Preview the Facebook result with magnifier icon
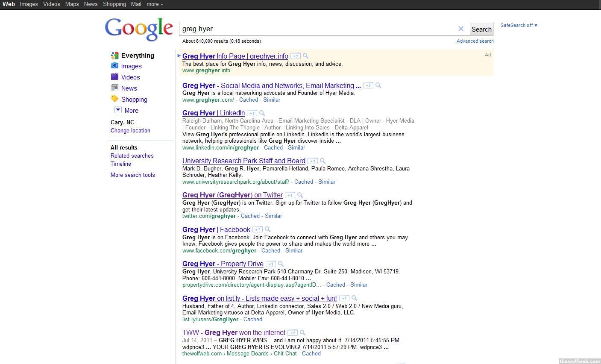Viewport: 601px width, 364px height. [268, 229]
